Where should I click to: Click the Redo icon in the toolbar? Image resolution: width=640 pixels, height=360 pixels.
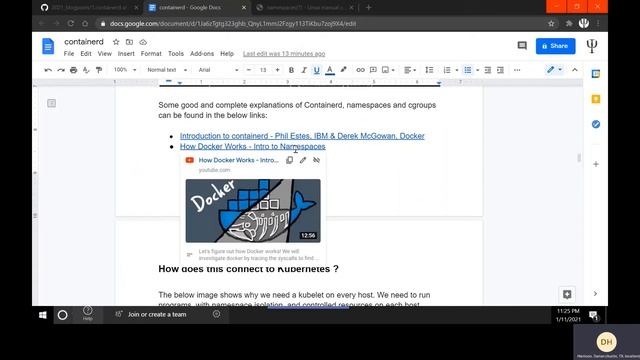coord(61,70)
